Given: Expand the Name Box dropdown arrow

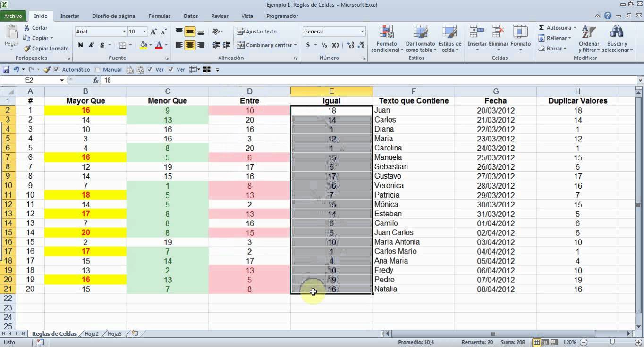Looking at the screenshot, I should (62, 80).
